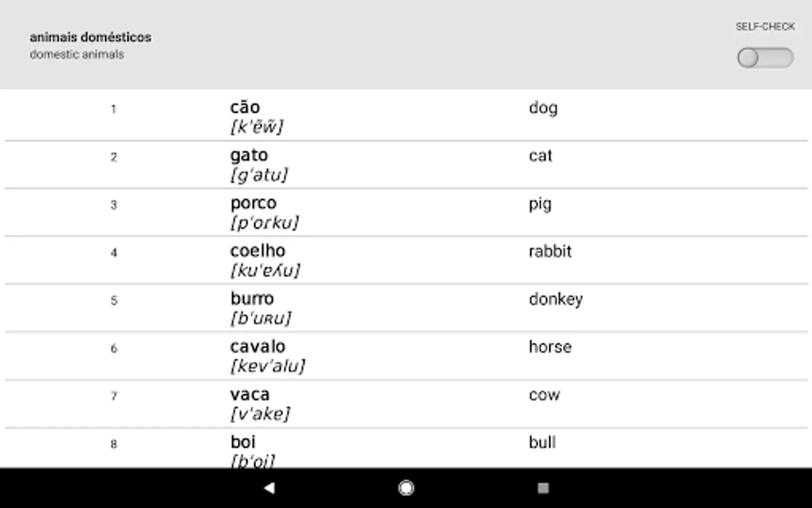Click the animais domésticos heading

click(90, 37)
